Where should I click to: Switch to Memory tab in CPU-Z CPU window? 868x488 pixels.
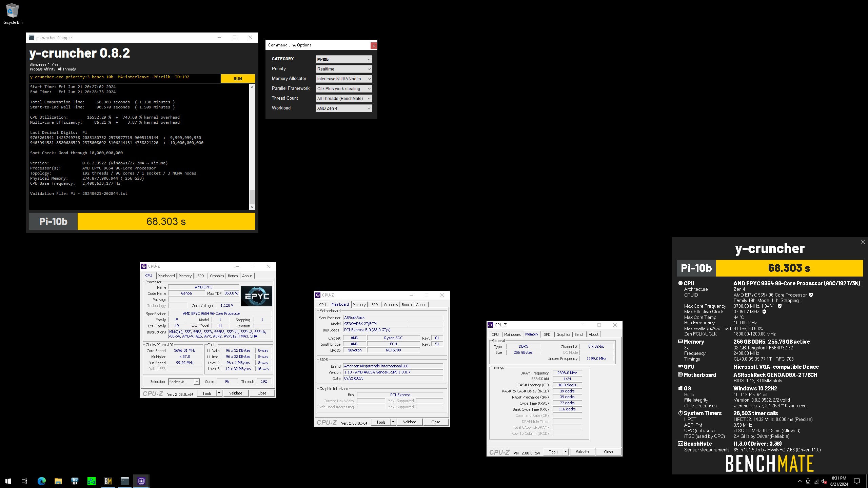point(185,276)
